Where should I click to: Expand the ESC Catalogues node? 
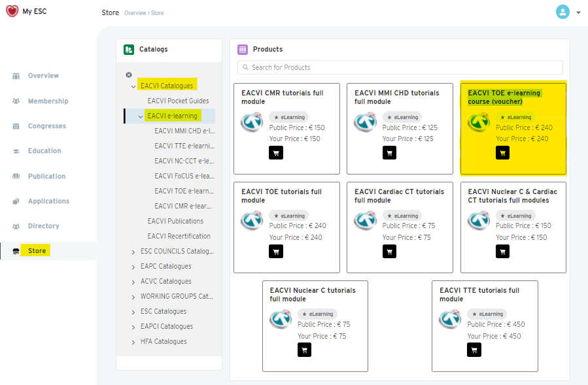133,312
